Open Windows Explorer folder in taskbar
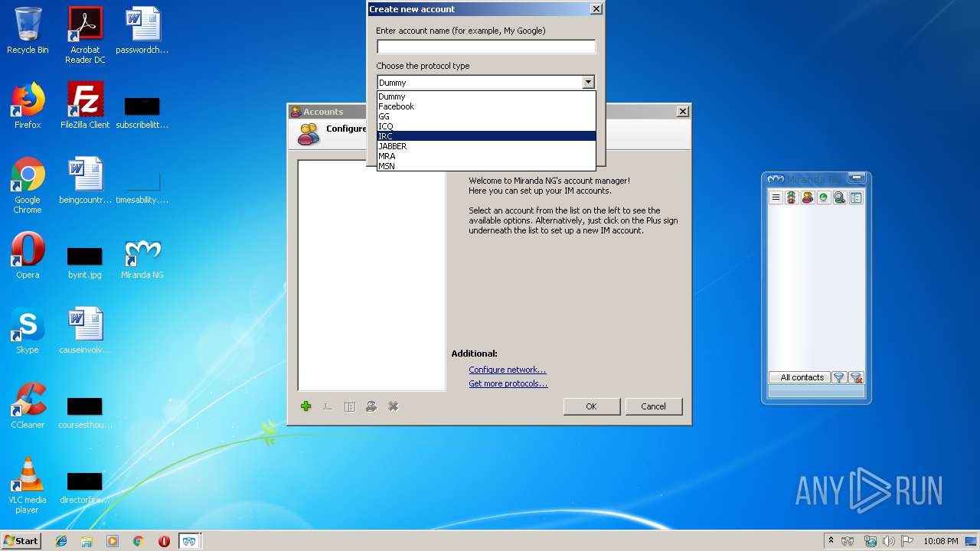 87,541
